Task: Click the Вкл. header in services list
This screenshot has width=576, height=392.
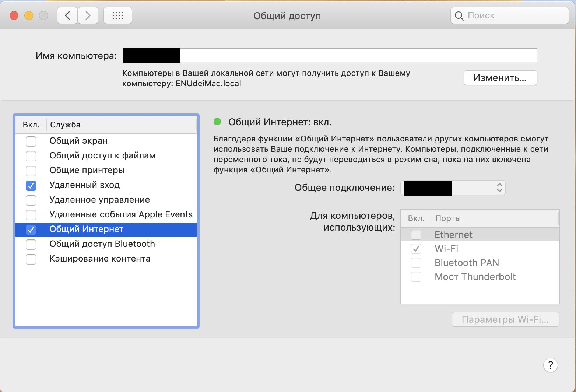Action: coord(31,125)
